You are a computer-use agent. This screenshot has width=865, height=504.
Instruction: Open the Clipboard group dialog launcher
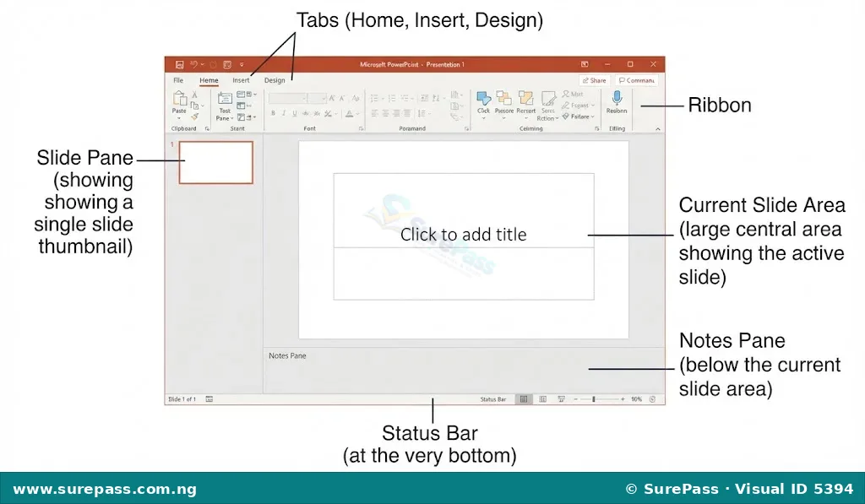pyautogui.click(x=208, y=128)
